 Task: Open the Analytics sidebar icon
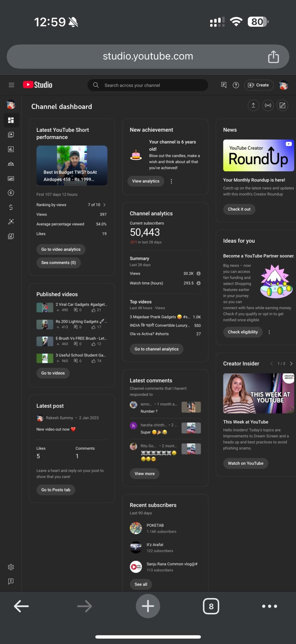coord(11,149)
